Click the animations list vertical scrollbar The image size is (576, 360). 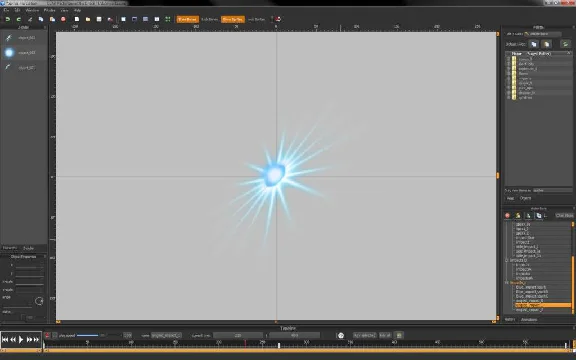coord(573,267)
